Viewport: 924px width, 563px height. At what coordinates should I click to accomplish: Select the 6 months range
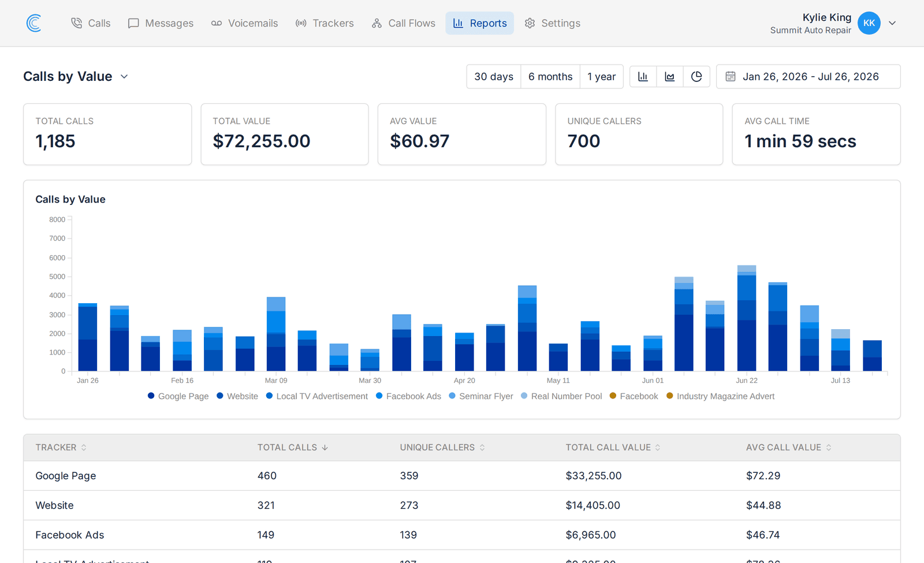tap(550, 76)
